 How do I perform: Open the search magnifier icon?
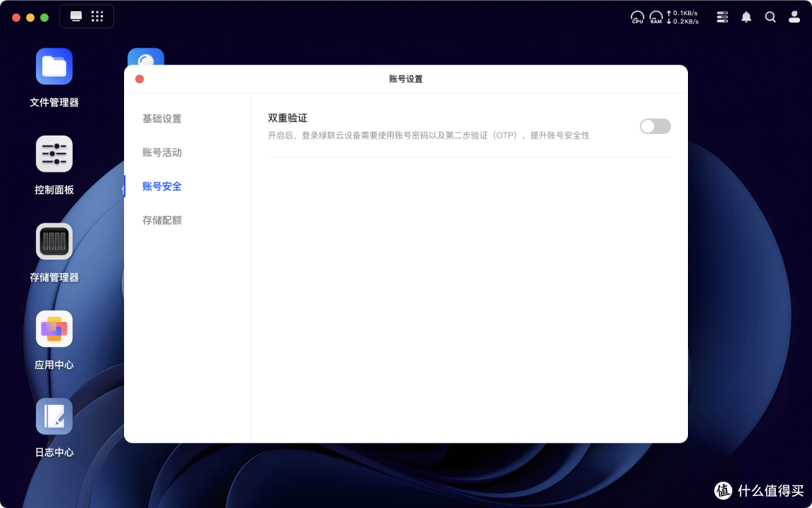tap(771, 17)
